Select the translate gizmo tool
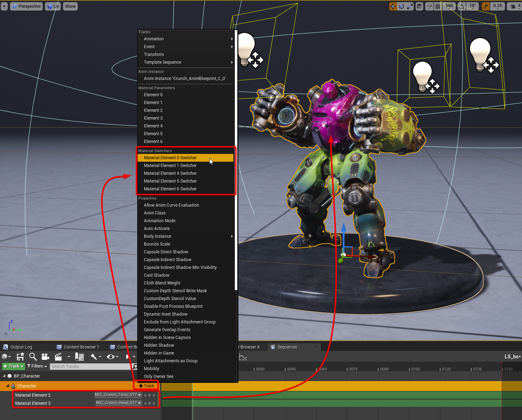This screenshot has height=420, width=522. coord(393,6)
